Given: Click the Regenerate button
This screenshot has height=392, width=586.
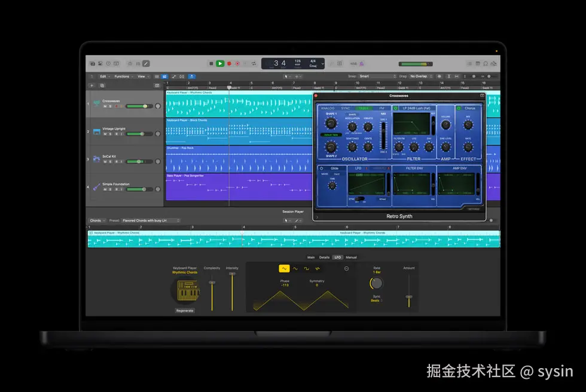Looking at the screenshot, I should 185,311.
